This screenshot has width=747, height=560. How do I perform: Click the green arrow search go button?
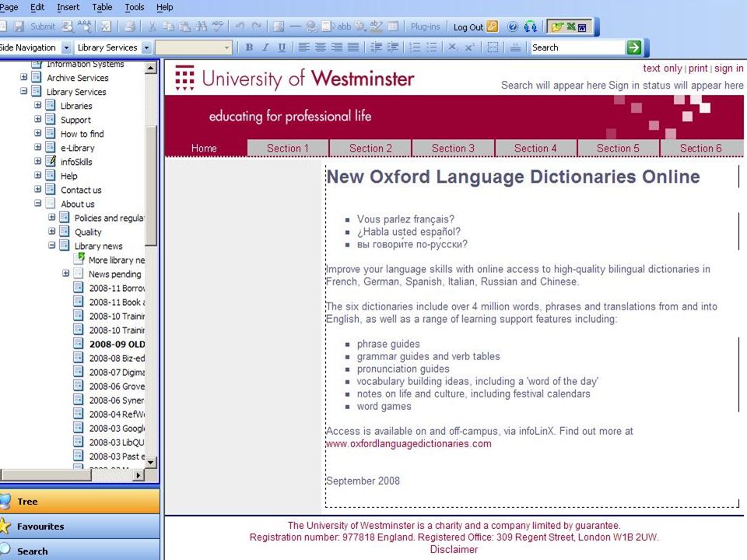click(634, 47)
